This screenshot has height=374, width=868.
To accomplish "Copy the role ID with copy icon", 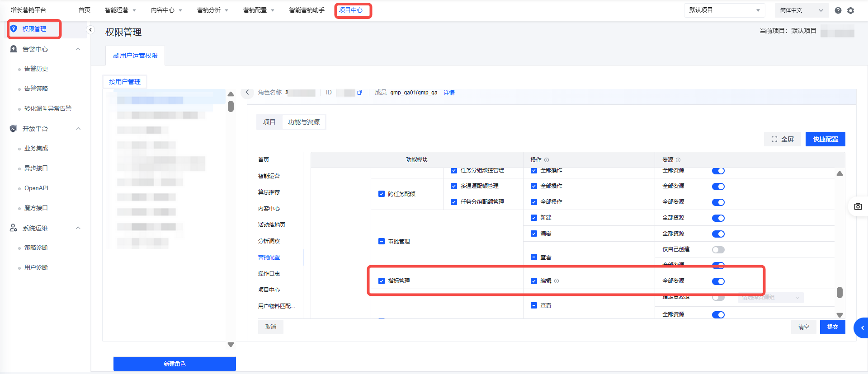I will [x=359, y=93].
